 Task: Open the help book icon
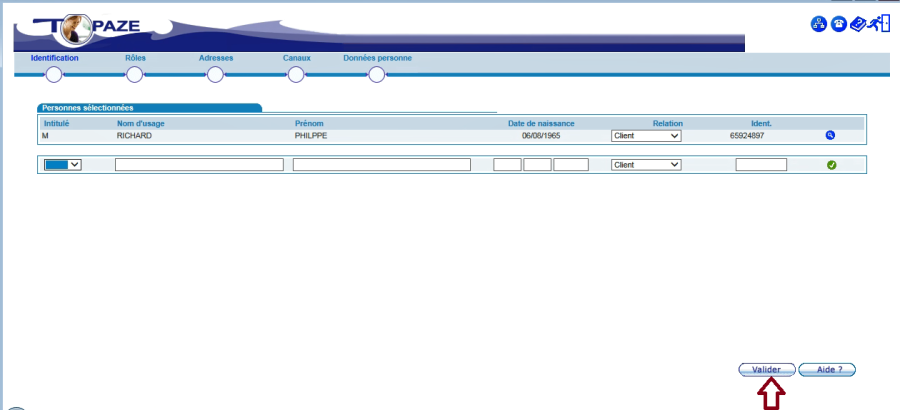[x=859, y=25]
